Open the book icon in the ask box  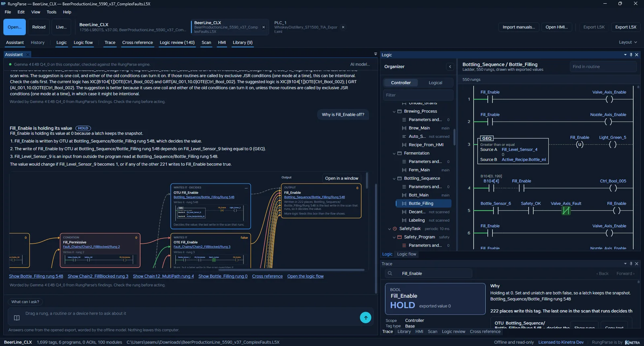coord(17,318)
